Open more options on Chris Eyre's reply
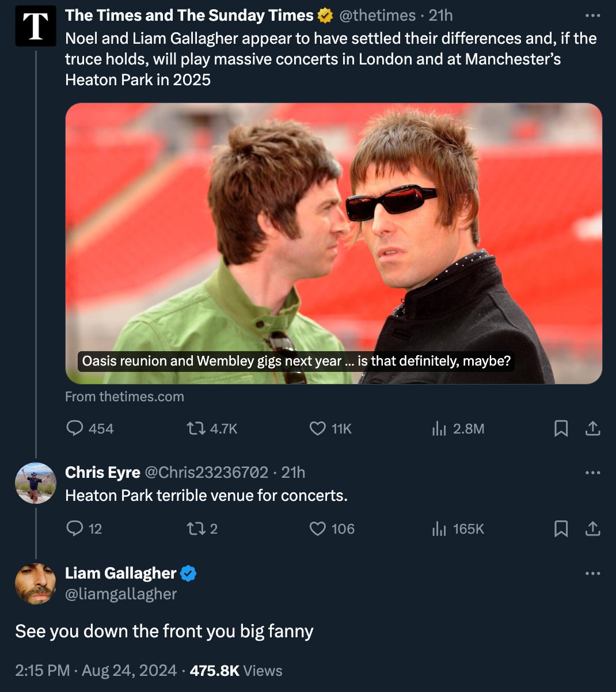The width and height of the screenshot is (616, 692). [x=592, y=473]
